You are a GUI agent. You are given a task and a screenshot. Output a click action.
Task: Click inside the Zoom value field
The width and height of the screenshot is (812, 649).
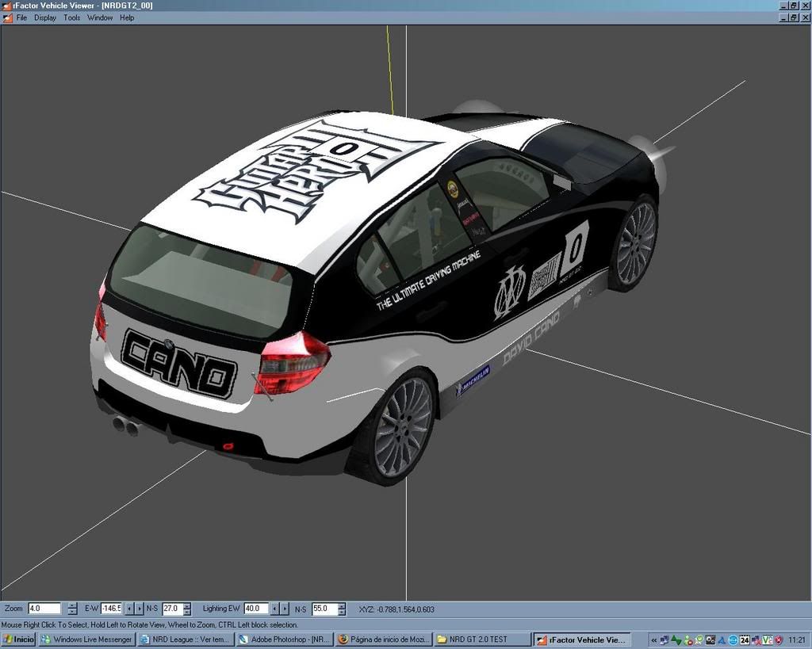44,609
